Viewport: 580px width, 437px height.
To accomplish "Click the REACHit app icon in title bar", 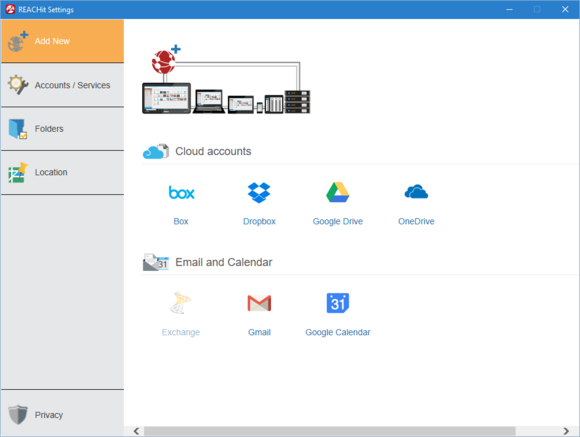I will (10, 9).
